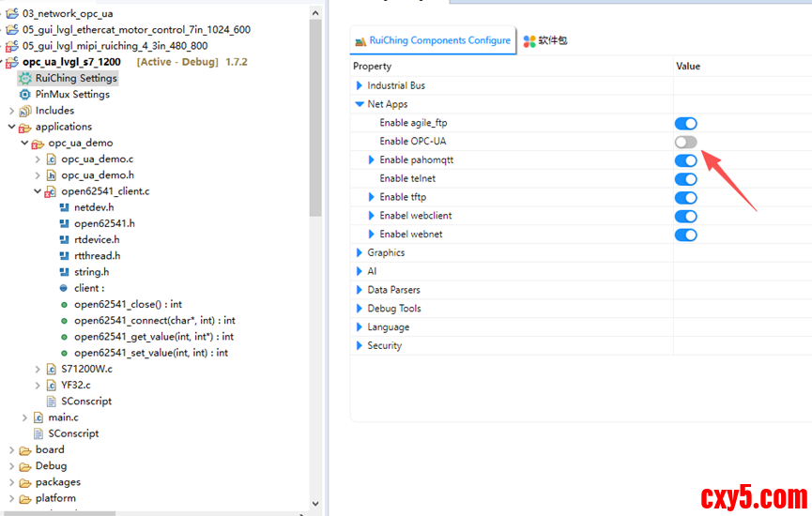This screenshot has width=812, height=516.
Task: Disable the agile_ftp toggle
Action: (x=685, y=123)
